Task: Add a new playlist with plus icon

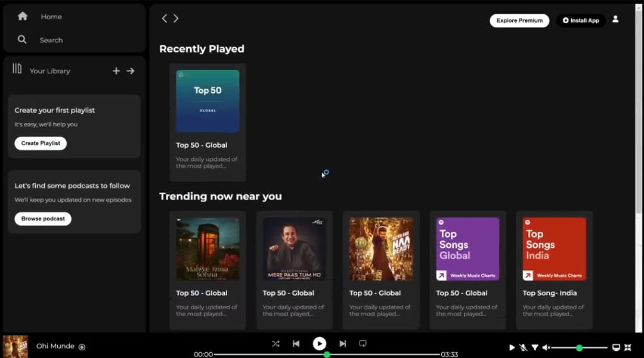Action: 116,71
